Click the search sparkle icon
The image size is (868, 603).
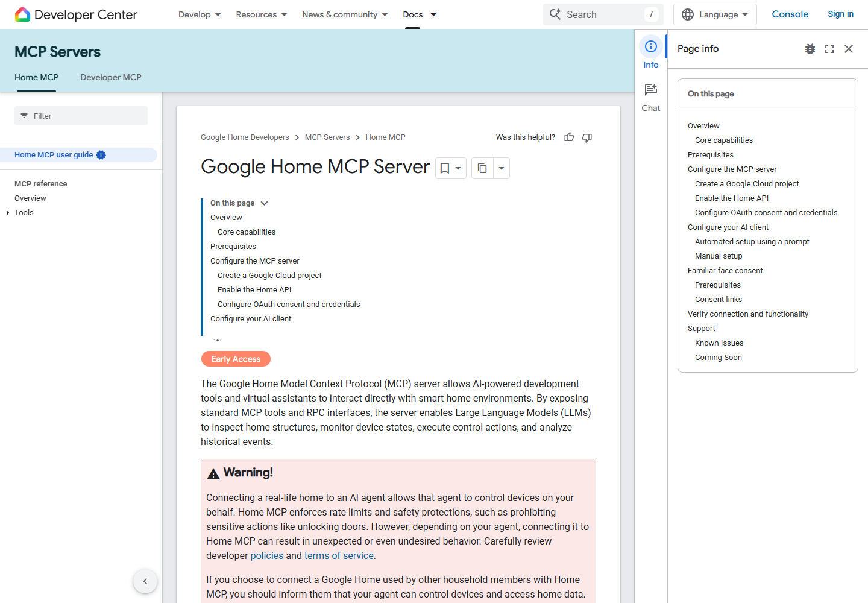pos(555,14)
